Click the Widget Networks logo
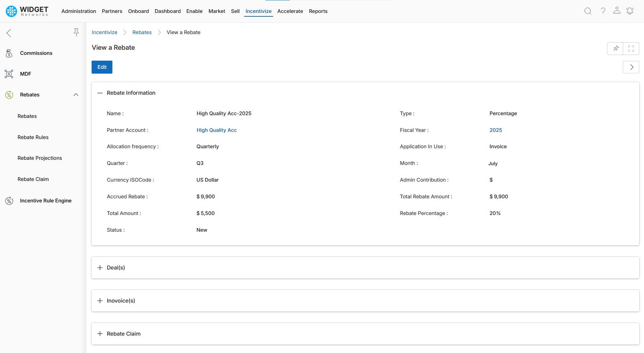 [x=27, y=11]
